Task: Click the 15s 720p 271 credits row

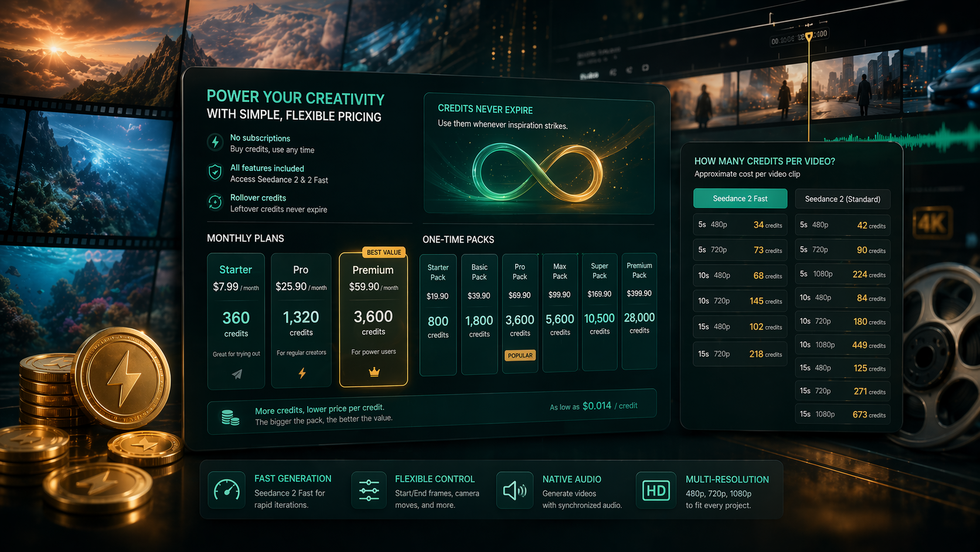Action: pos(842,391)
